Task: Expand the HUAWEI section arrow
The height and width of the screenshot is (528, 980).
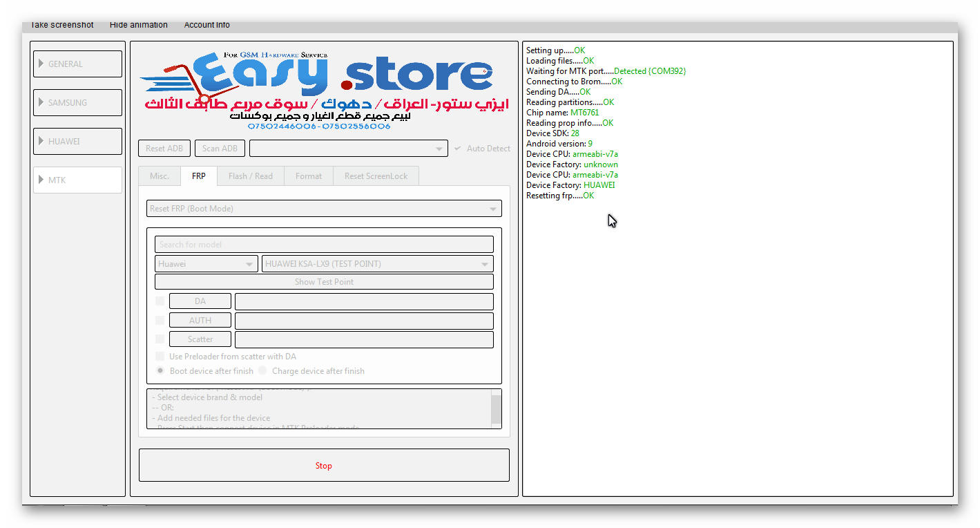Action: [x=40, y=141]
